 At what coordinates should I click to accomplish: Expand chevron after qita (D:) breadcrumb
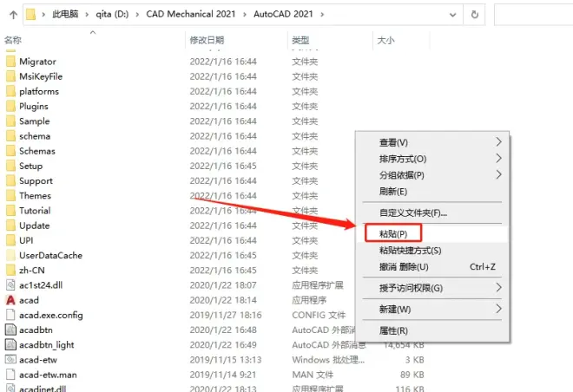pyautogui.click(x=137, y=15)
